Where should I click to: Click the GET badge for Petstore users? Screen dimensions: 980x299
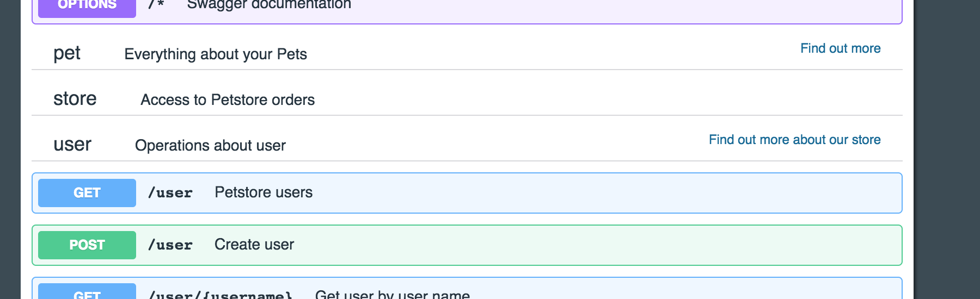(x=87, y=193)
